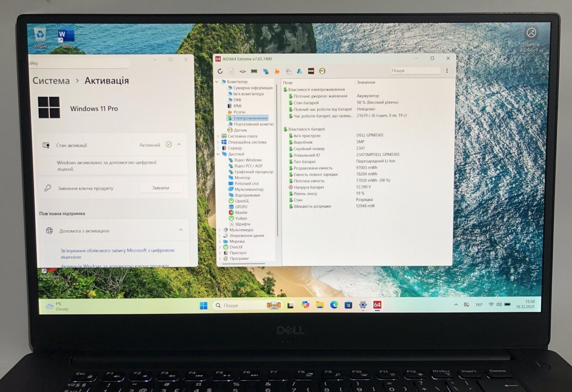Click the OSD panel toolbar icon
Screen dimensions: 572x392
click(x=311, y=71)
